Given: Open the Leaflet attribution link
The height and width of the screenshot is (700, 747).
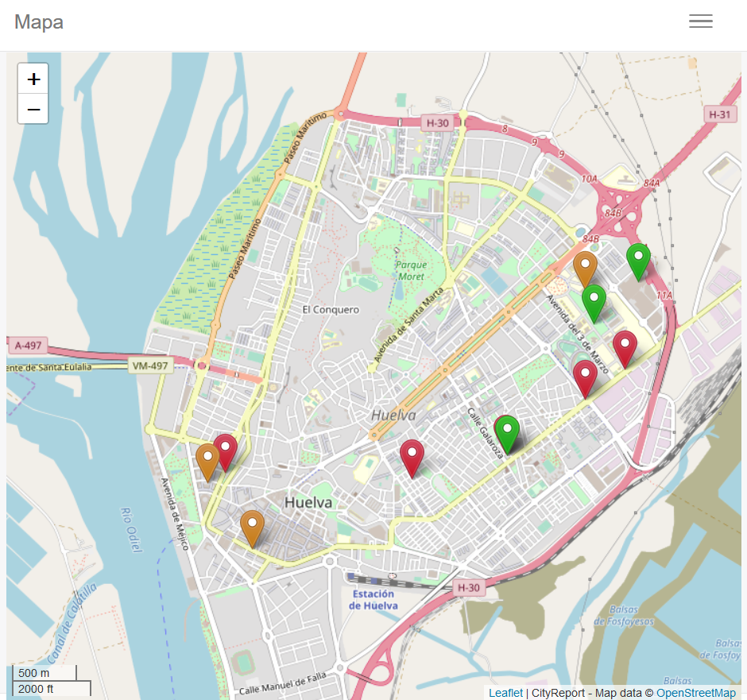Looking at the screenshot, I should tap(505, 693).
